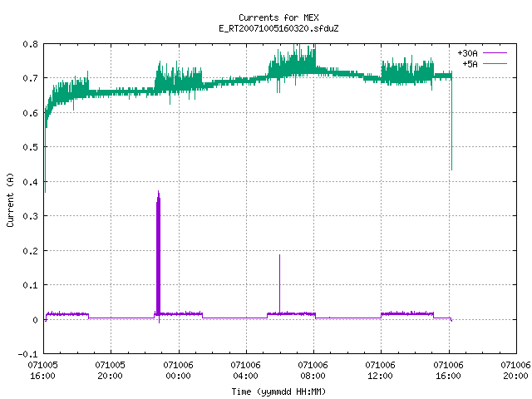Click the -0.1 y-axis tick label
Image resolution: width=532 pixels, height=399 pixels.
click(x=27, y=354)
